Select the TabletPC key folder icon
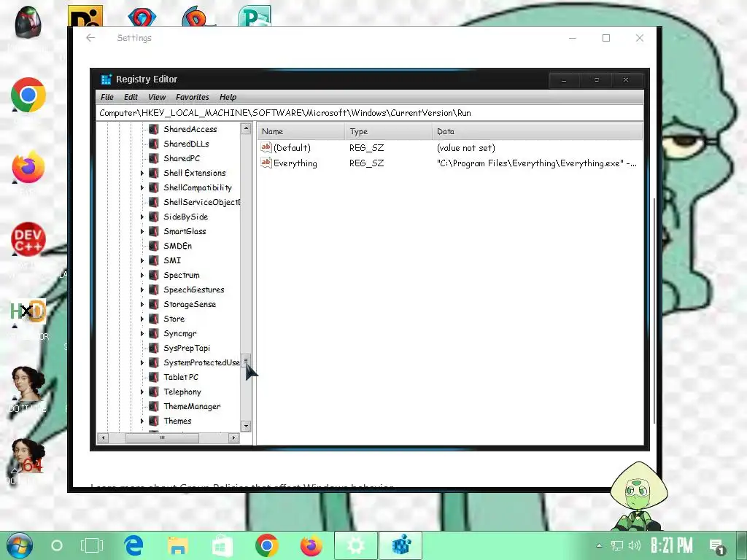The height and width of the screenshot is (560, 747). point(154,377)
